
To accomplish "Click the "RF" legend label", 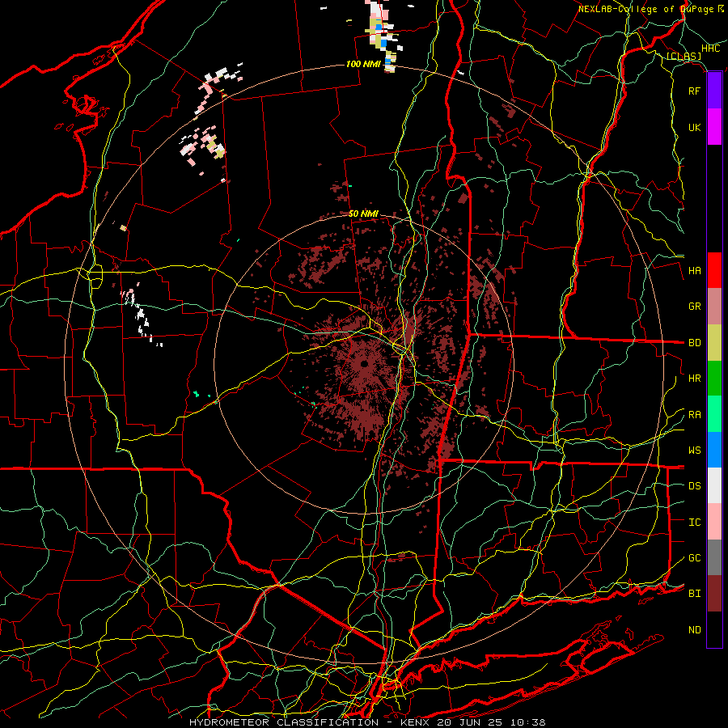I will pos(694,91).
